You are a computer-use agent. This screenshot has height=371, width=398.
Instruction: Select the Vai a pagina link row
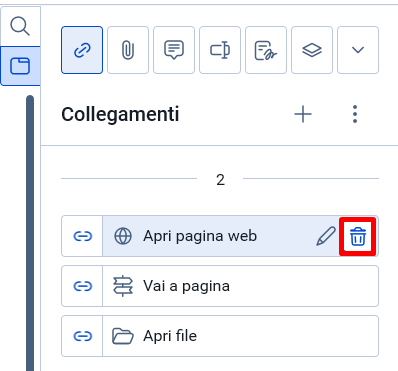(220, 286)
